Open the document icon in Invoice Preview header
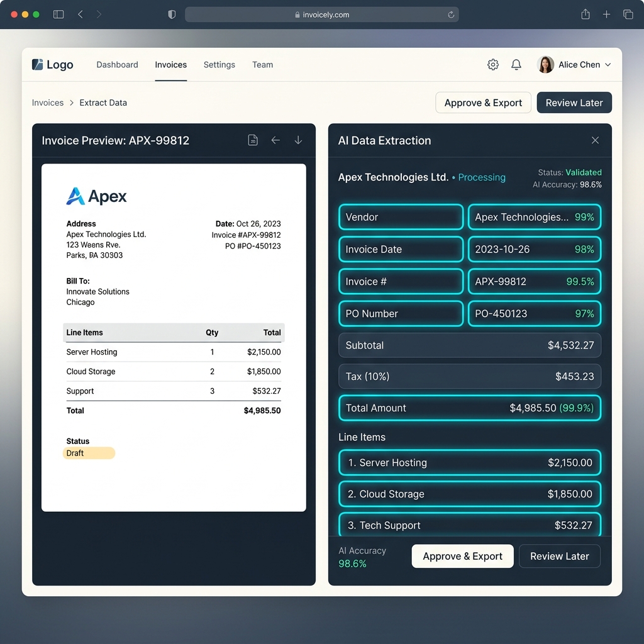644x644 pixels. click(253, 140)
